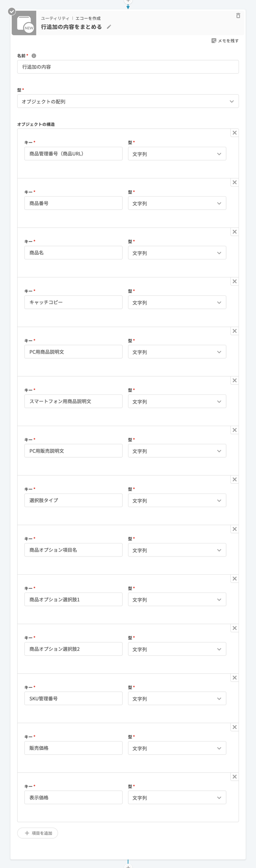The image size is (256, 868).
Task: Delete the SKU管理番号 row using X
Action: click(x=234, y=678)
